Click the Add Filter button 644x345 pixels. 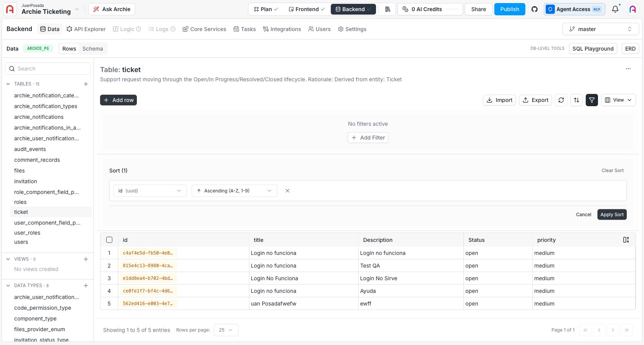tap(368, 138)
